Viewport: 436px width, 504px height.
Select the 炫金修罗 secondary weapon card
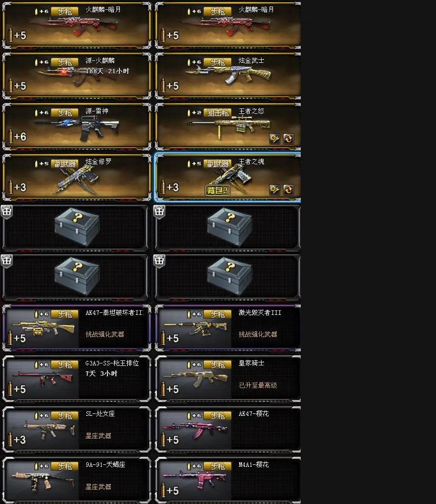click(x=77, y=177)
